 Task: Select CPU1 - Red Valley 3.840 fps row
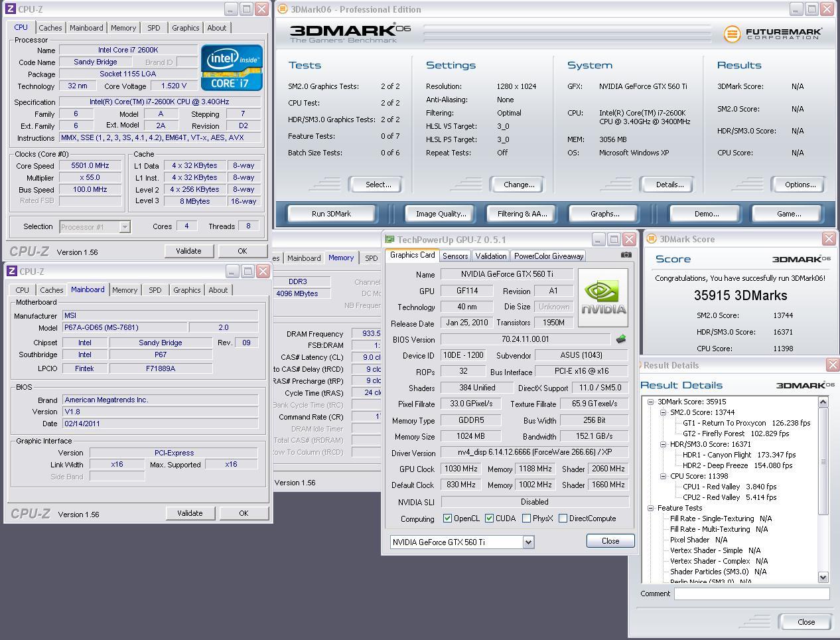click(x=729, y=487)
